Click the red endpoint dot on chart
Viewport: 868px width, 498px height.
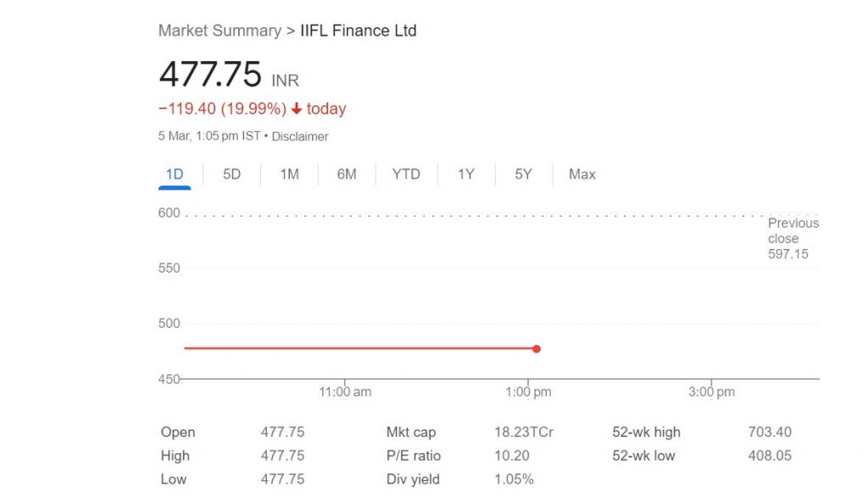pyautogui.click(x=537, y=349)
